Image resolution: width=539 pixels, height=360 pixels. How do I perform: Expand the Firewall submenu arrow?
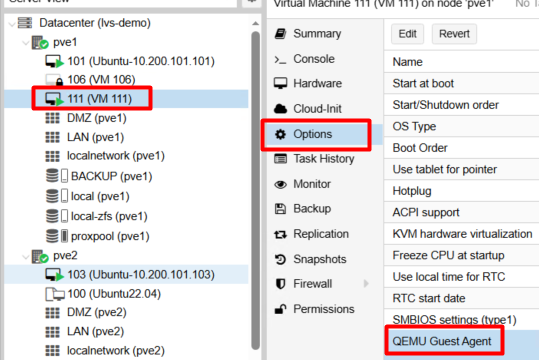(x=366, y=284)
